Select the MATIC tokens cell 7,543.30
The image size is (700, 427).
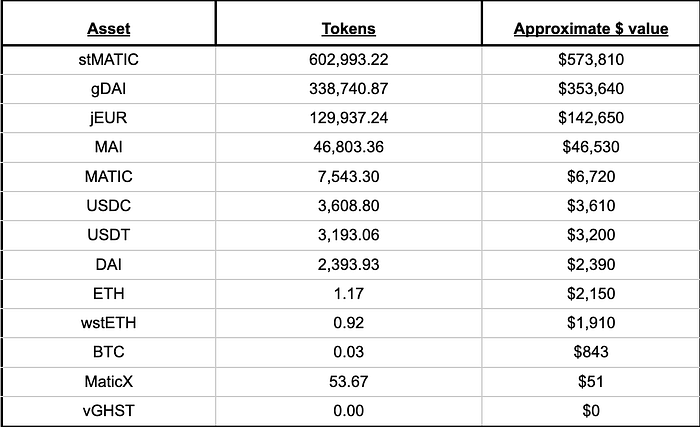click(349, 176)
